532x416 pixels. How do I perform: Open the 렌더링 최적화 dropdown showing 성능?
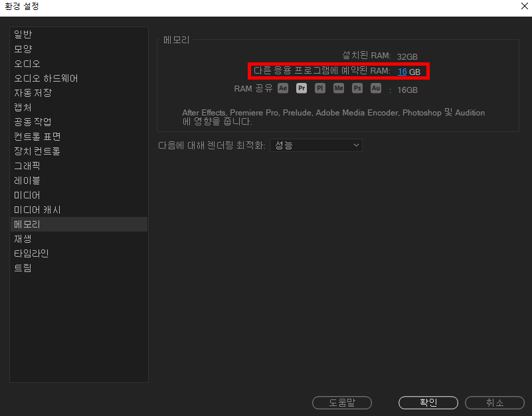click(x=316, y=145)
